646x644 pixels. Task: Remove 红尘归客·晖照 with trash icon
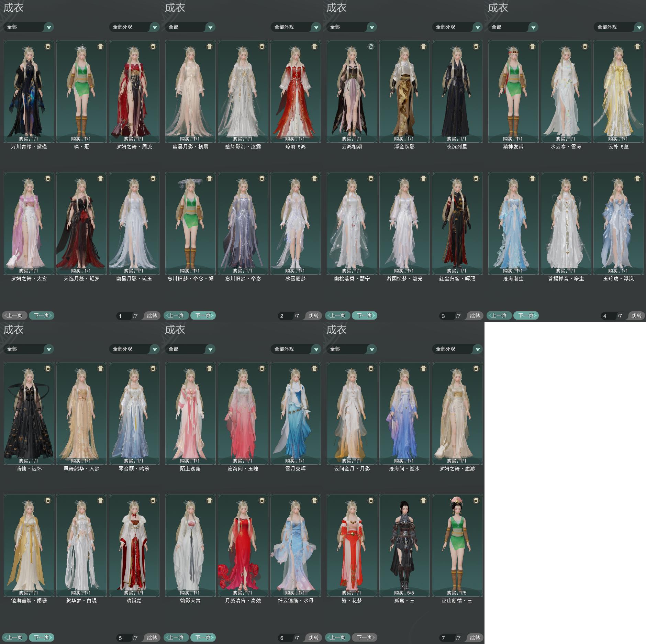tap(476, 178)
